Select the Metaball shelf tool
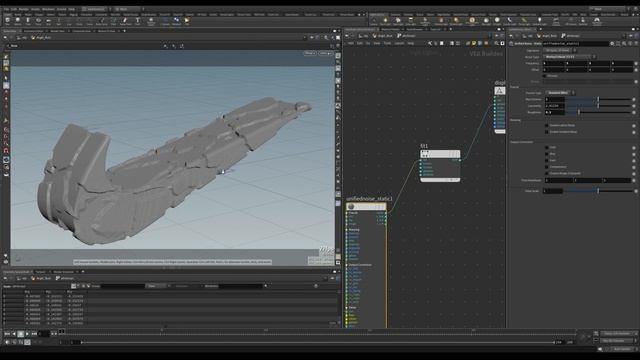 (176, 21)
